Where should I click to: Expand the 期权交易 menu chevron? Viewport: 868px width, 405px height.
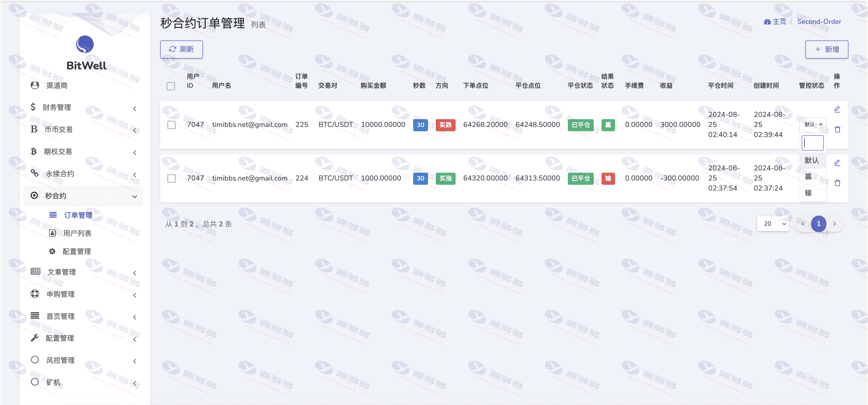pos(135,153)
